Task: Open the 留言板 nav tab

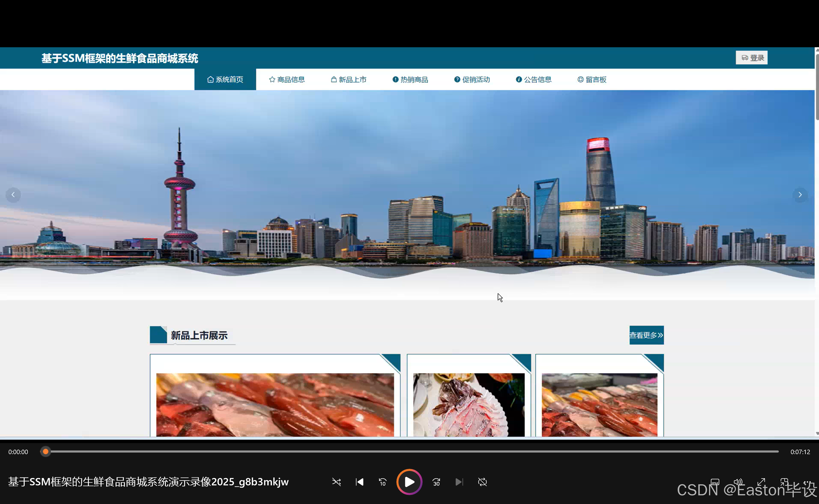Action: pyautogui.click(x=592, y=80)
